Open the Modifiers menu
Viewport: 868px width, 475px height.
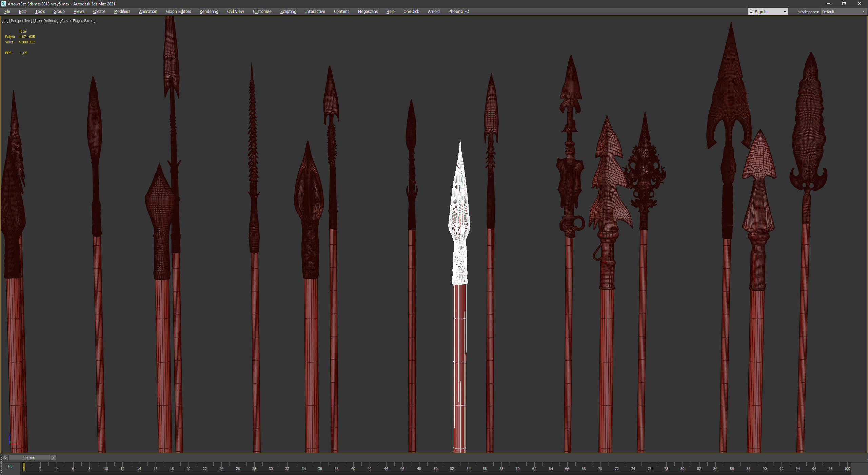tap(122, 12)
